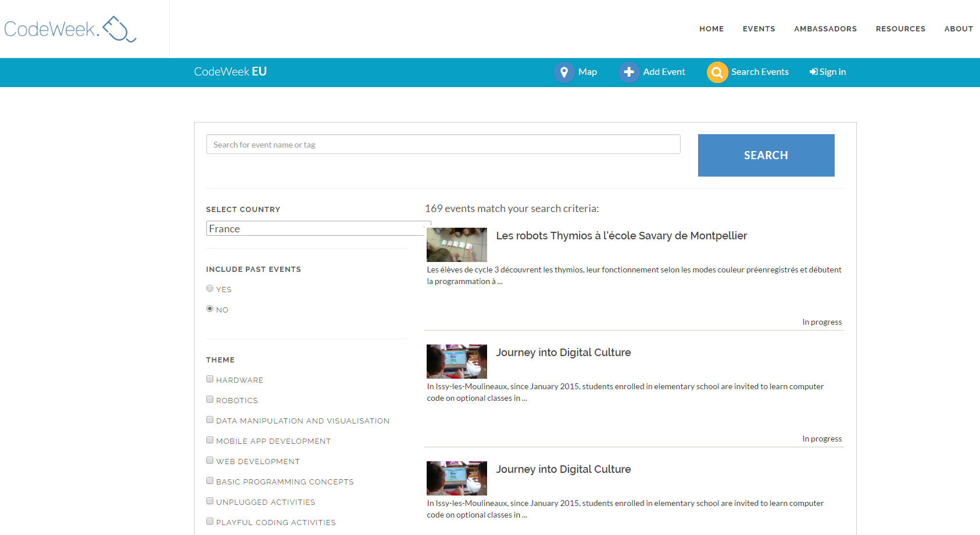Click the Sign in arrow icon
The image size is (980, 535).
[813, 72]
